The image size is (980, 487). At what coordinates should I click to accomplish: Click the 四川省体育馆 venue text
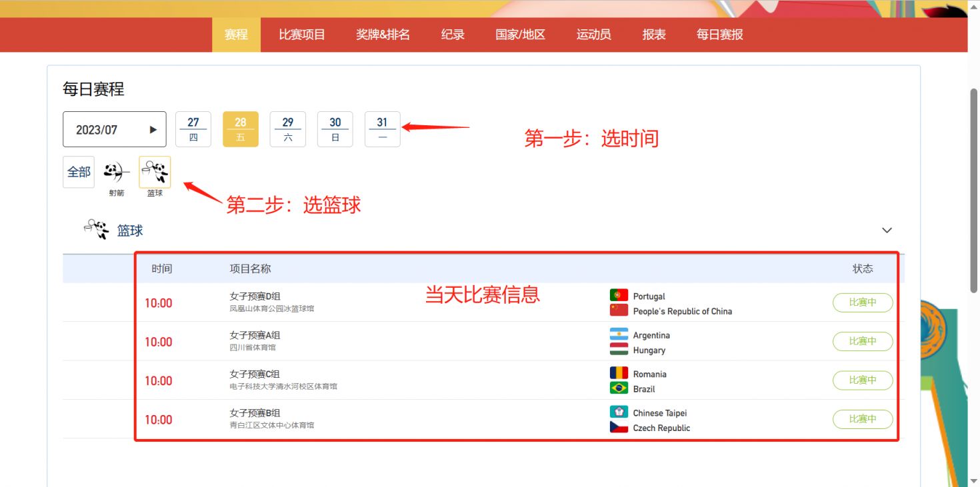[253, 347]
